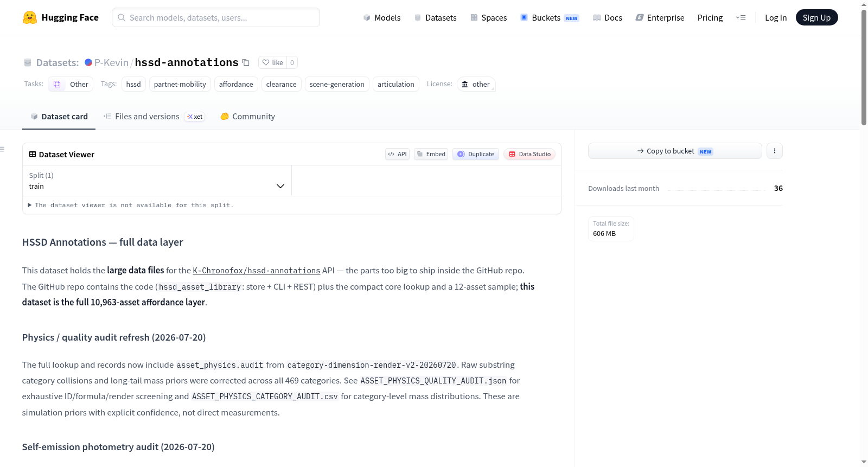Open the Community tab

248,117
